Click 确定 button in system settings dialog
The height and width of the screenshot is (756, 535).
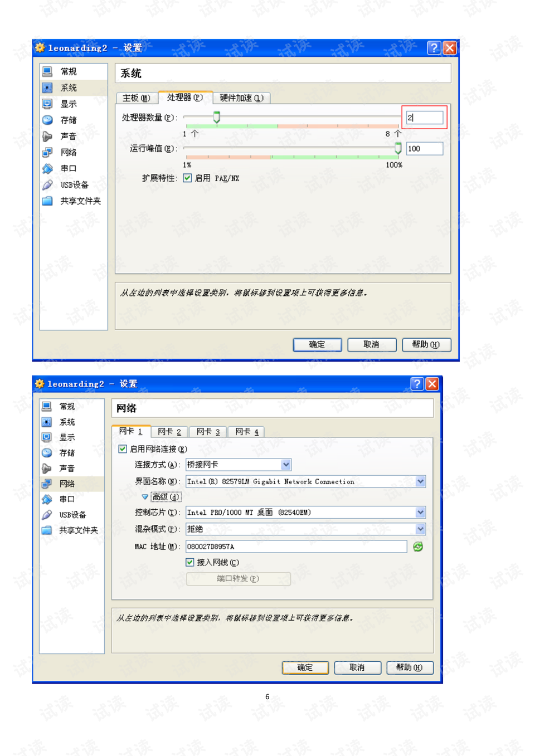[317, 345]
